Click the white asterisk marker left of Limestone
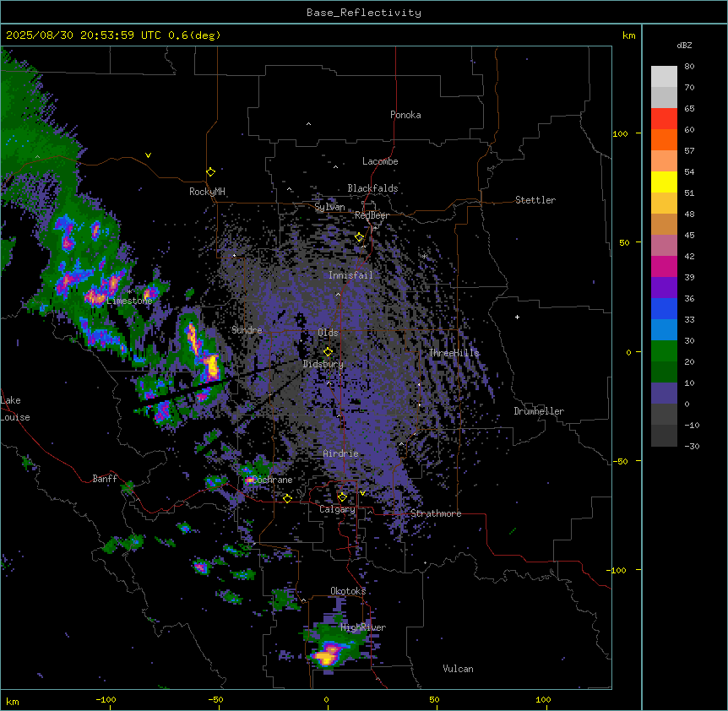Viewport: 728px width, 711px height. (x=129, y=291)
